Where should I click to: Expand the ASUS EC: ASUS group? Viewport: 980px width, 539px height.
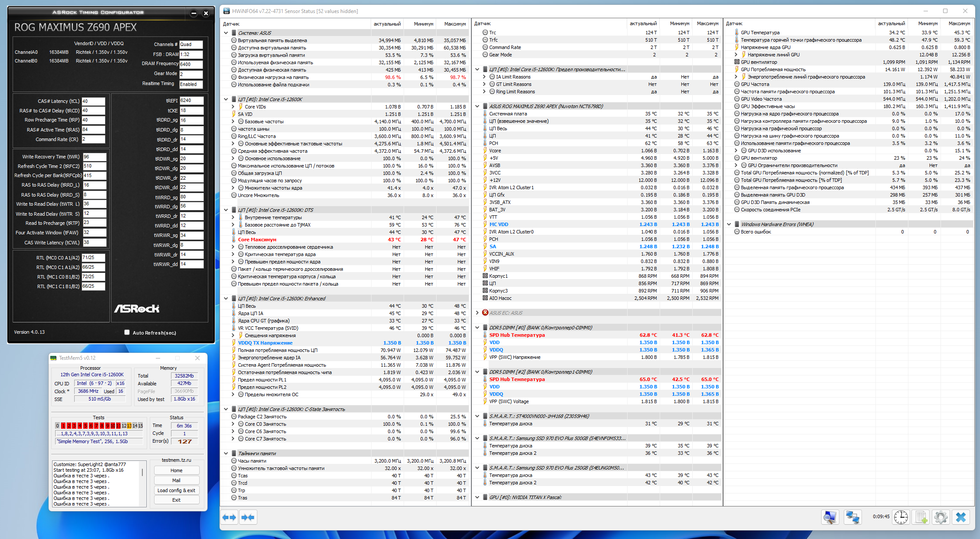[477, 312]
